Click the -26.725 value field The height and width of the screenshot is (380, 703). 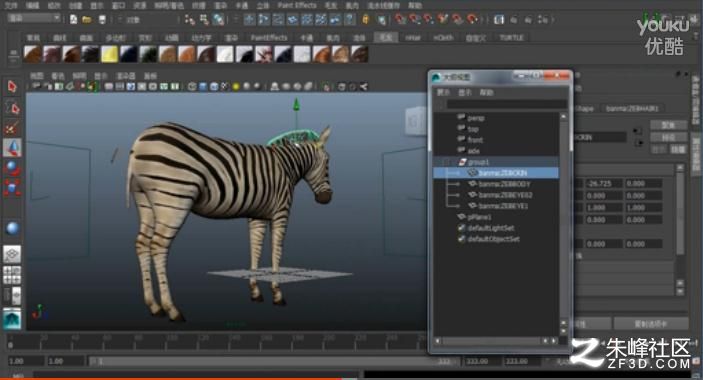click(x=603, y=184)
